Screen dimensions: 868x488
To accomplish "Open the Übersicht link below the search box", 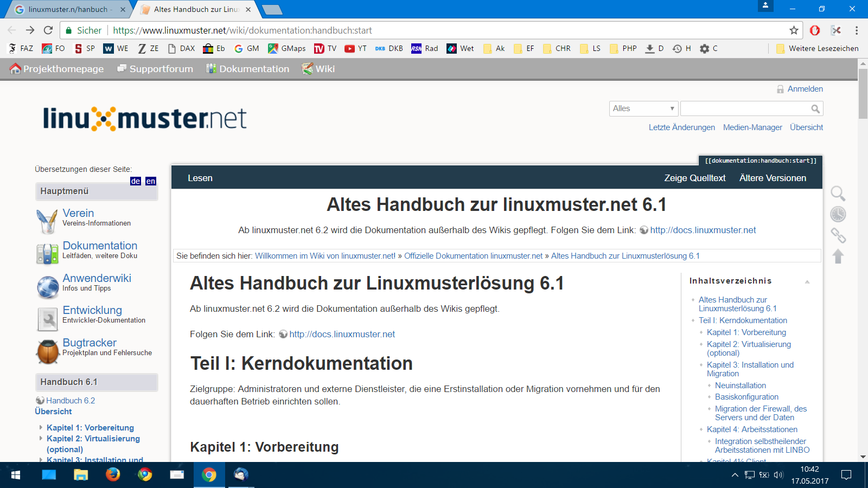I will coord(806,127).
